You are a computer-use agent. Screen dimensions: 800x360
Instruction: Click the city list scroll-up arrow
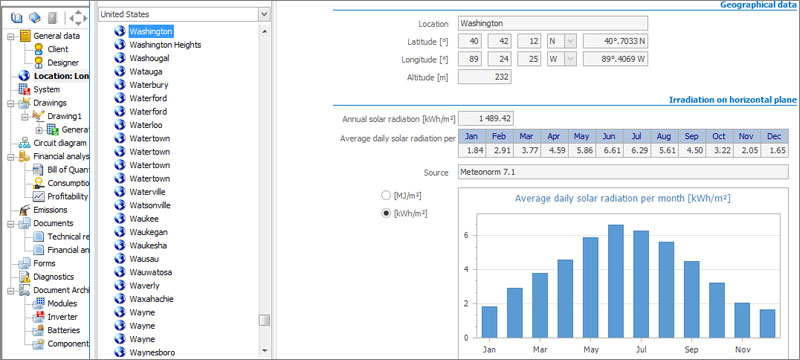click(264, 32)
